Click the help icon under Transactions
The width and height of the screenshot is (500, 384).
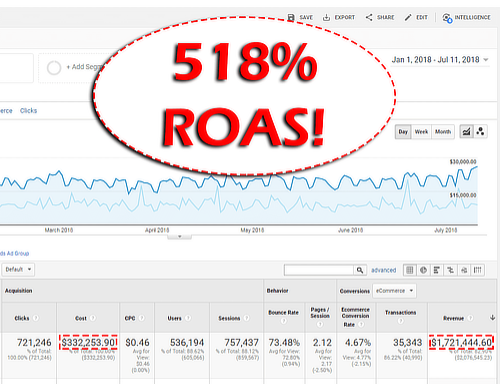pyautogui.click(x=401, y=321)
